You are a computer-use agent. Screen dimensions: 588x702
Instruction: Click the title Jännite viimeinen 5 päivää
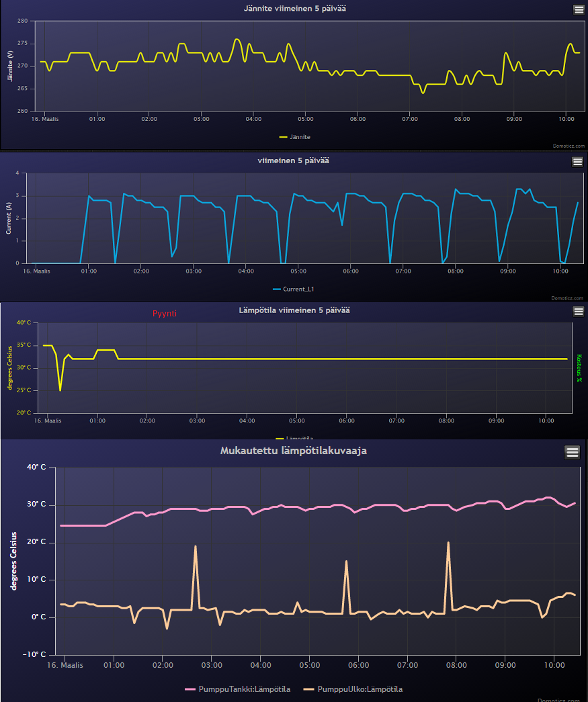pyautogui.click(x=294, y=9)
